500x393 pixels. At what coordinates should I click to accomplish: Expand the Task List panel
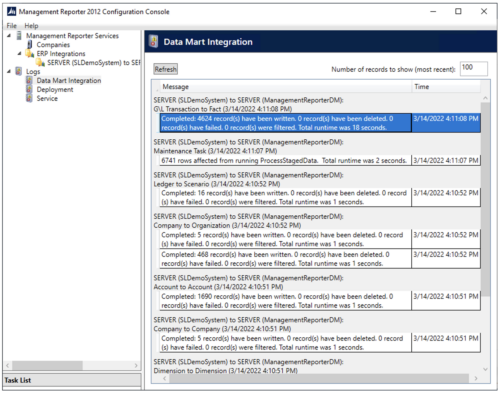(72, 380)
